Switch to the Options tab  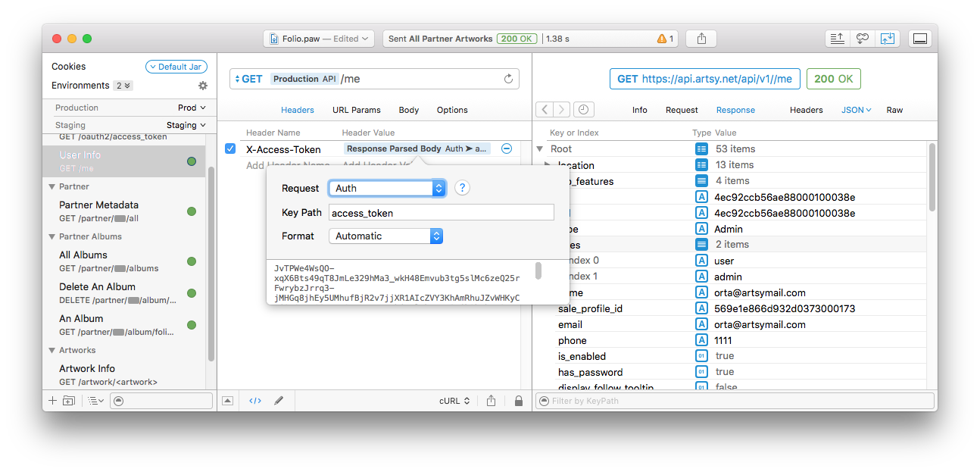[452, 110]
